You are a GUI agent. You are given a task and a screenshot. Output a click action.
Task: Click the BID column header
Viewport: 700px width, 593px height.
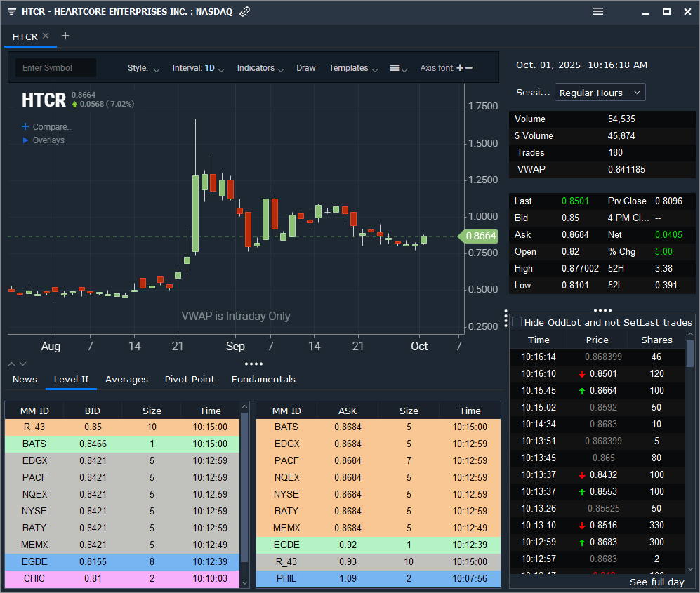93,411
